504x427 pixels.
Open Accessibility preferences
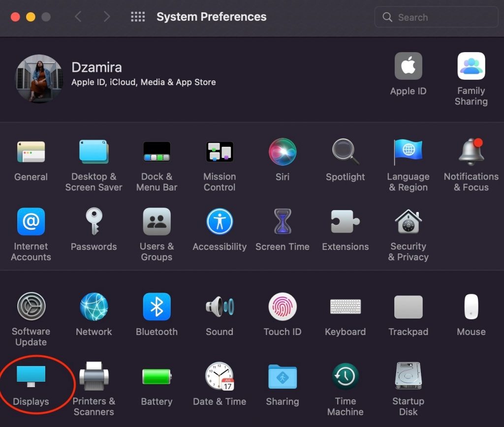pos(220,222)
